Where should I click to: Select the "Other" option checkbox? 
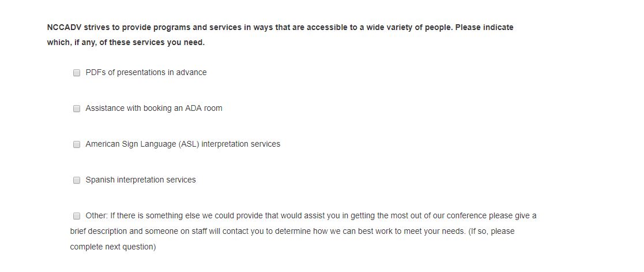(76, 216)
